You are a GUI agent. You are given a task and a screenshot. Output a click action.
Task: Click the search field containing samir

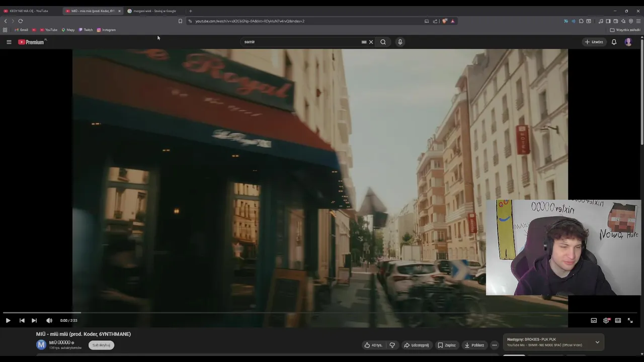(x=301, y=42)
